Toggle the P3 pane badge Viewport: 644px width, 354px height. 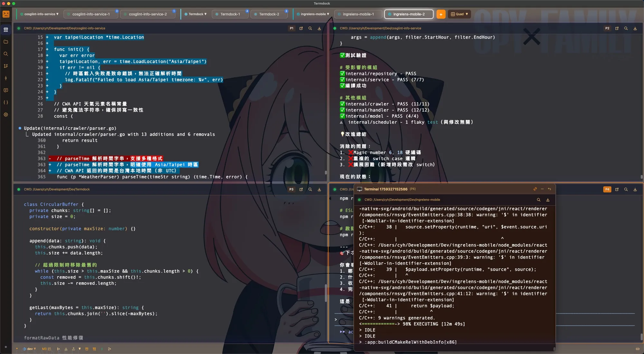tap(291, 190)
